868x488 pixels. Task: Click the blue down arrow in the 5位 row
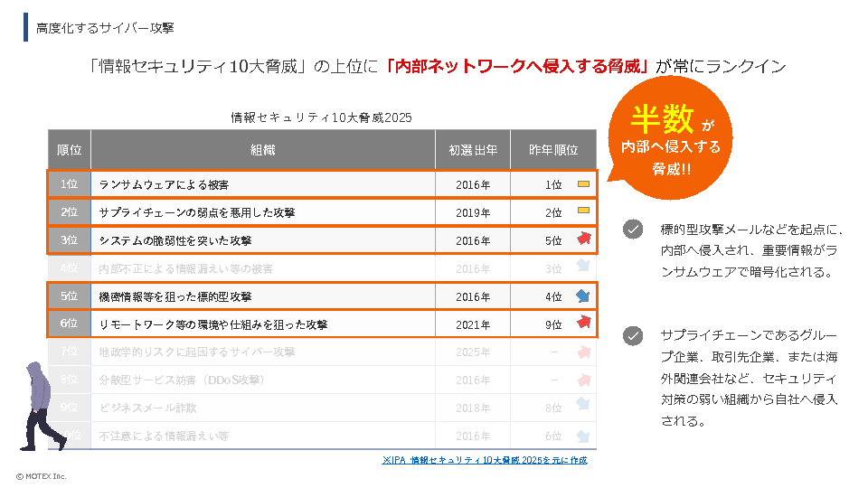coord(583,296)
